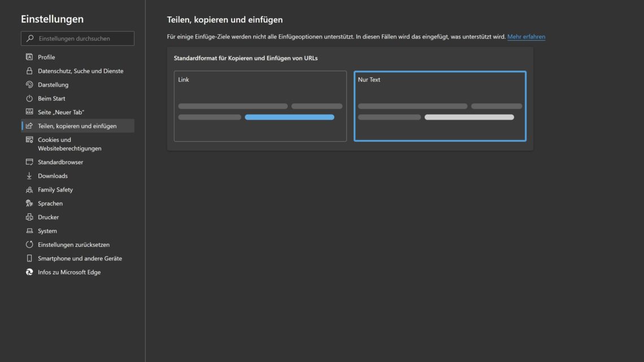The image size is (644, 362).
Task: Click the Beim Start clock icon
Action: click(29, 98)
